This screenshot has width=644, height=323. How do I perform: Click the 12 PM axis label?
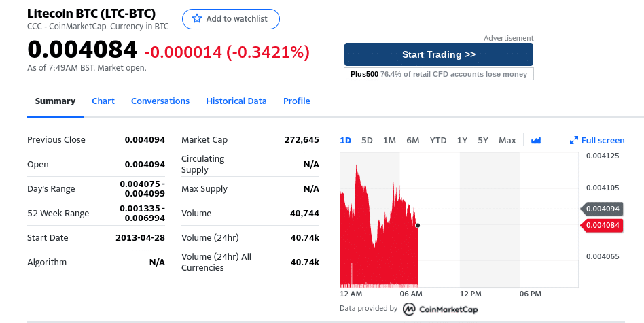[471, 294]
